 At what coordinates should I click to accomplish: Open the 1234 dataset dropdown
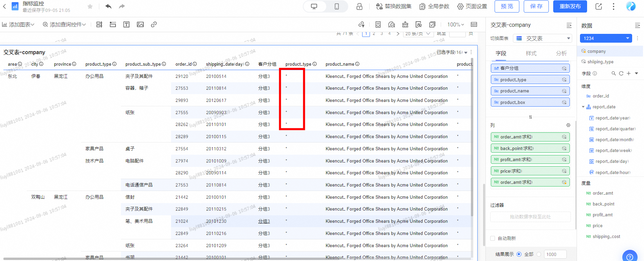click(606, 38)
